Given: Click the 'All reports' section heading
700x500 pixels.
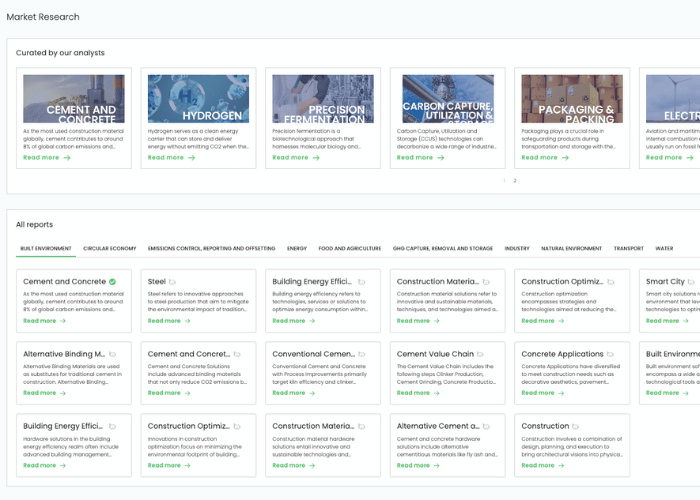Looking at the screenshot, I should tap(34, 225).
